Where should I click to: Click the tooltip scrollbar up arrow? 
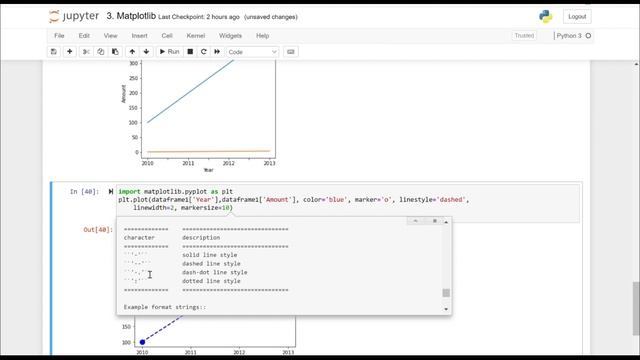446,222
